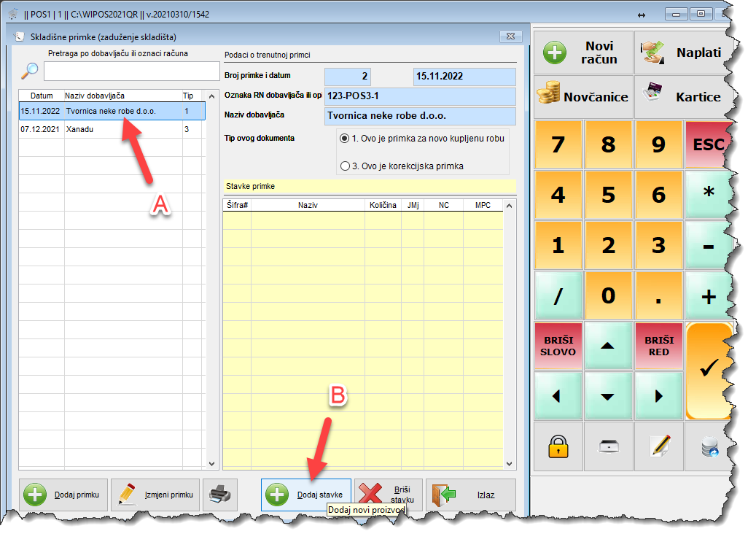756x542 pixels.
Task: Click the database icon
Action: pos(709,446)
